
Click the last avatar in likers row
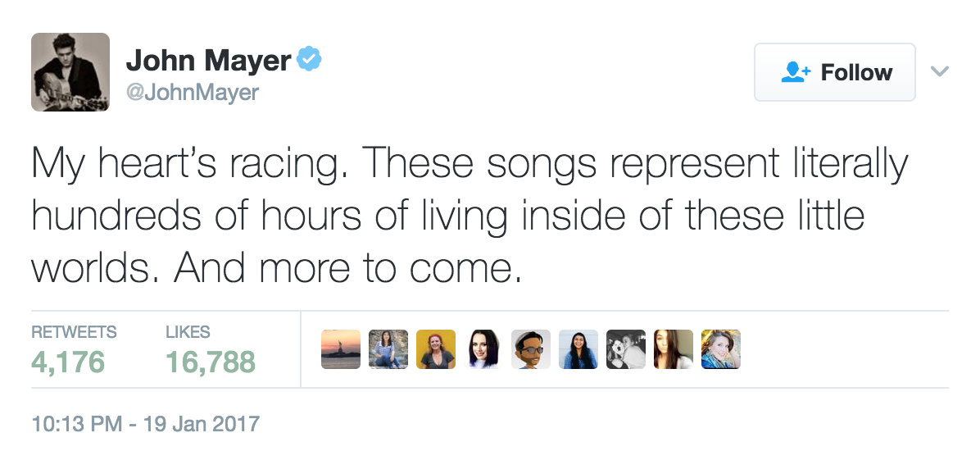[x=721, y=349]
